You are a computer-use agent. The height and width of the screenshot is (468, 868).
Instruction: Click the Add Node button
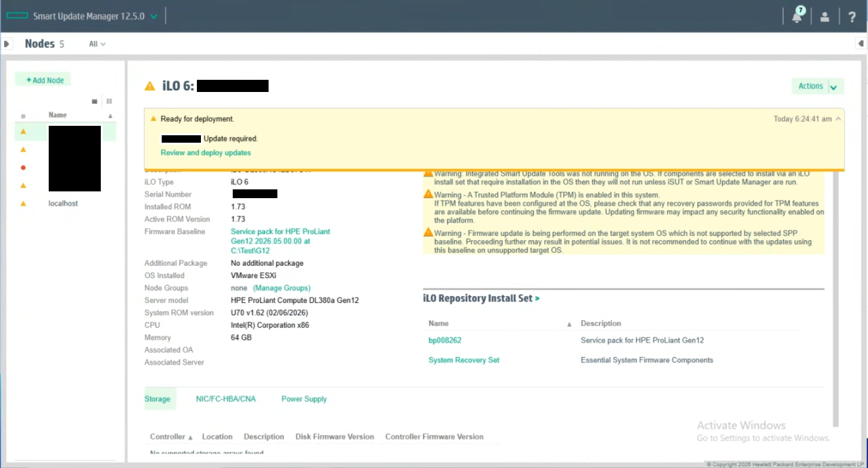point(43,80)
